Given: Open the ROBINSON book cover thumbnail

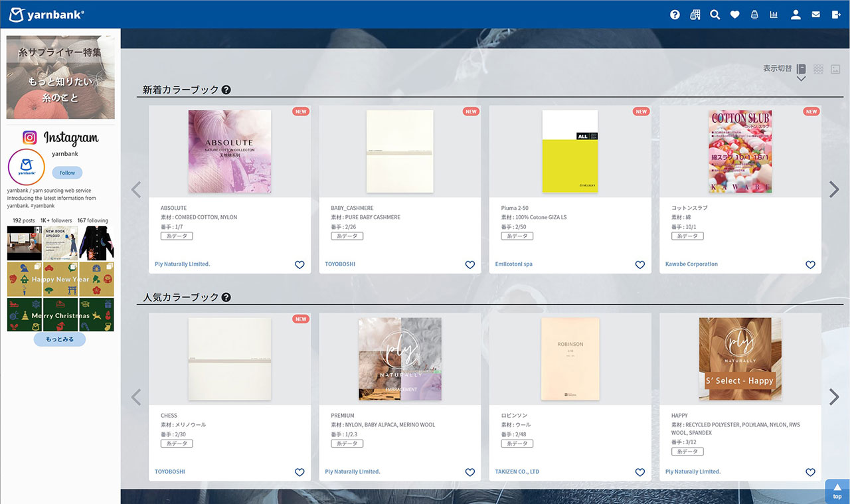Looking at the screenshot, I should coord(570,359).
